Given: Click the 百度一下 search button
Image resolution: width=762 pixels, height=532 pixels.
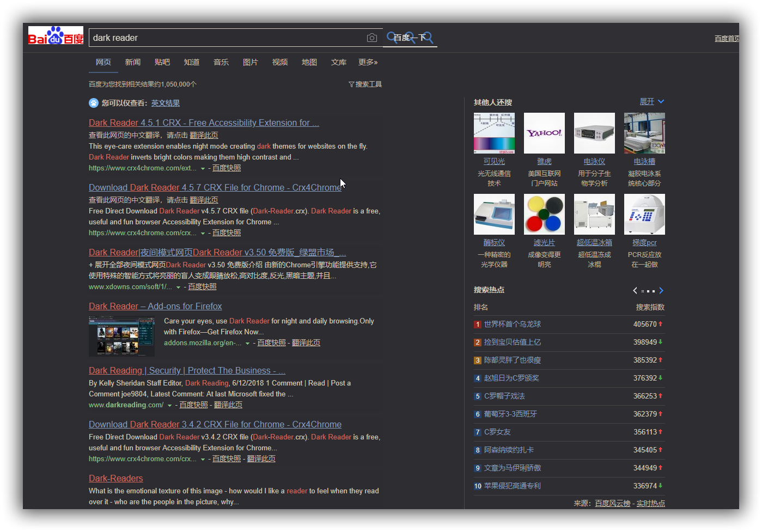Looking at the screenshot, I should click(x=410, y=38).
